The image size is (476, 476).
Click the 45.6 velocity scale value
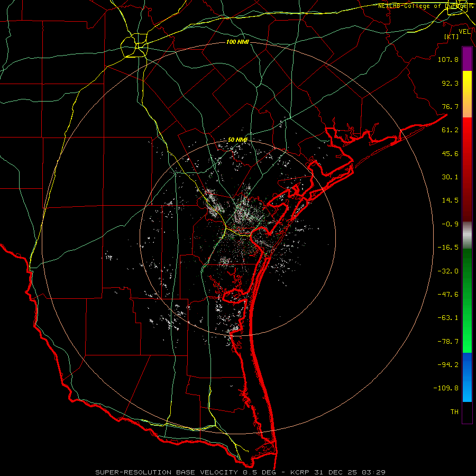point(450,153)
